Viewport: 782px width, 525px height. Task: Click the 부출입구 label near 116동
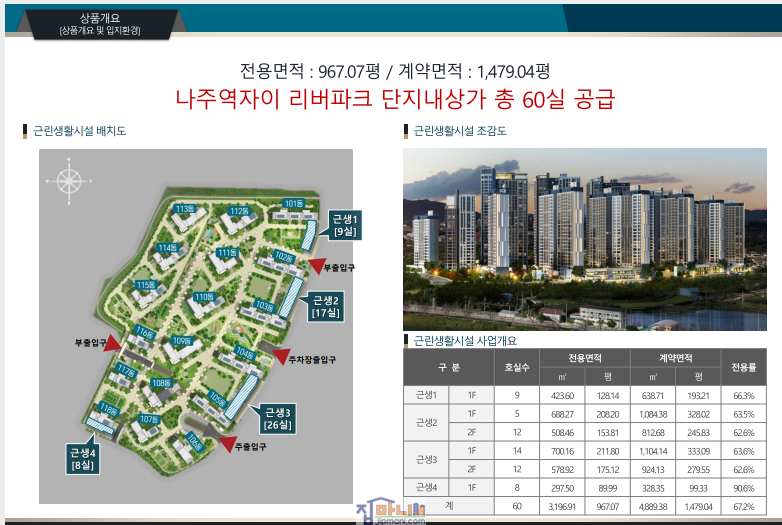click(x=90, y=343)
